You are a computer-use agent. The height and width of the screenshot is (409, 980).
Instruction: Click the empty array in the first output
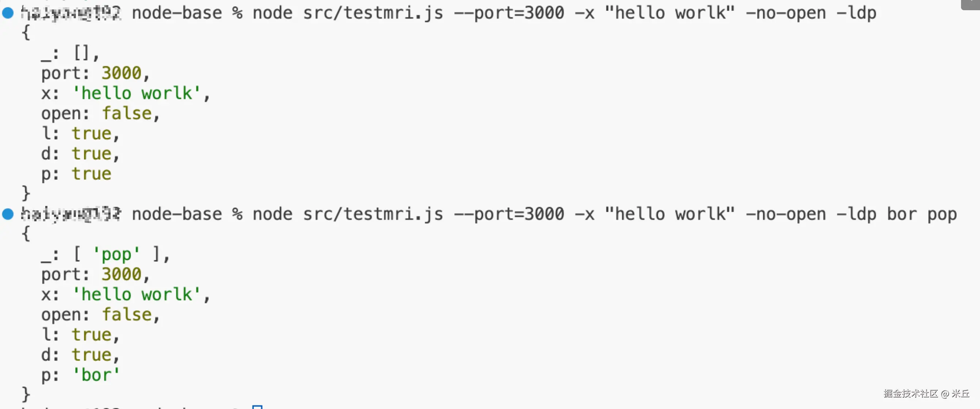[81, 53]
